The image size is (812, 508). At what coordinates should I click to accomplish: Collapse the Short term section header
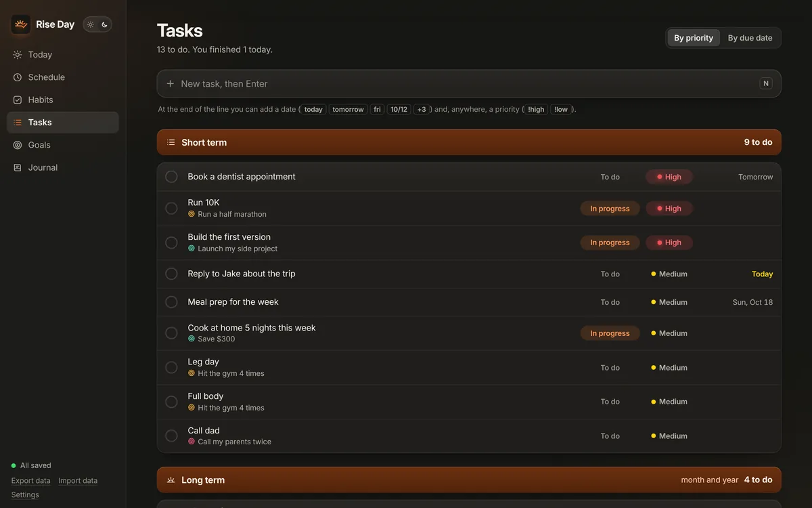tap(469, 142)
